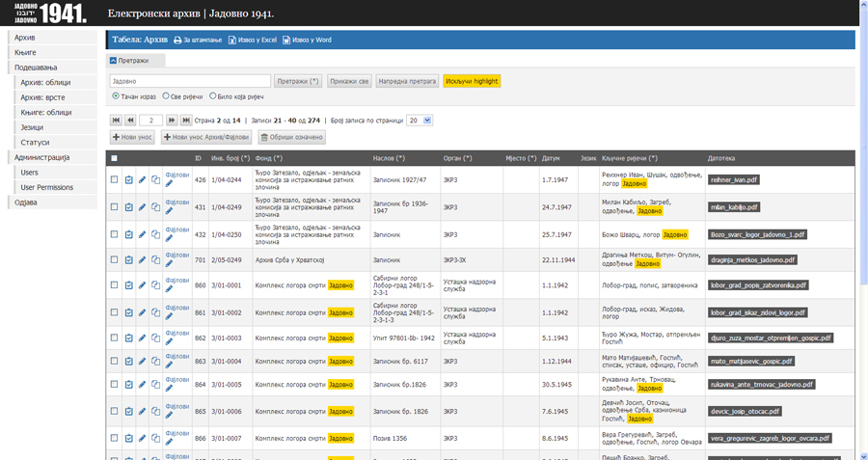This screenshot has width=868, height=460.
Task: Click edit pencil for record 431
Action: (142, 206)
